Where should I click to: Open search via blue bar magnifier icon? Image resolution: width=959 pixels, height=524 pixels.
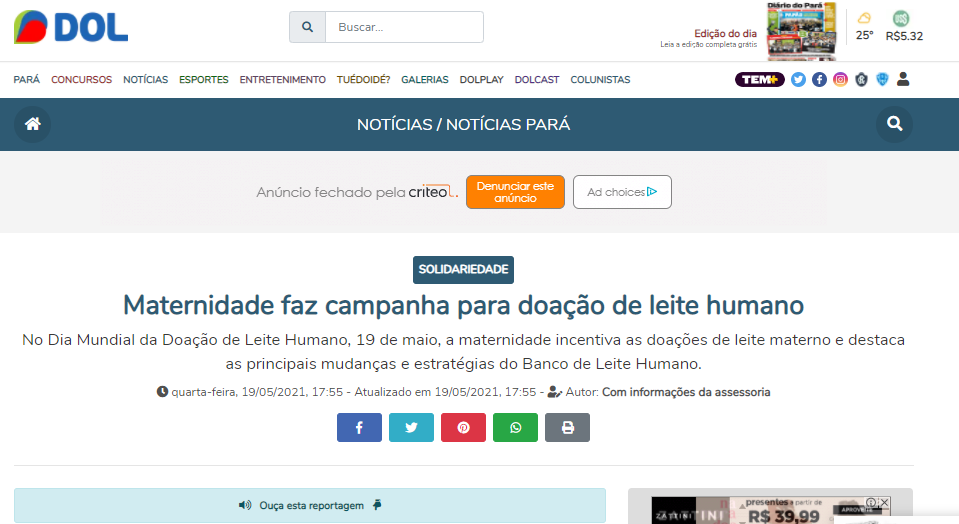(894, 124)
